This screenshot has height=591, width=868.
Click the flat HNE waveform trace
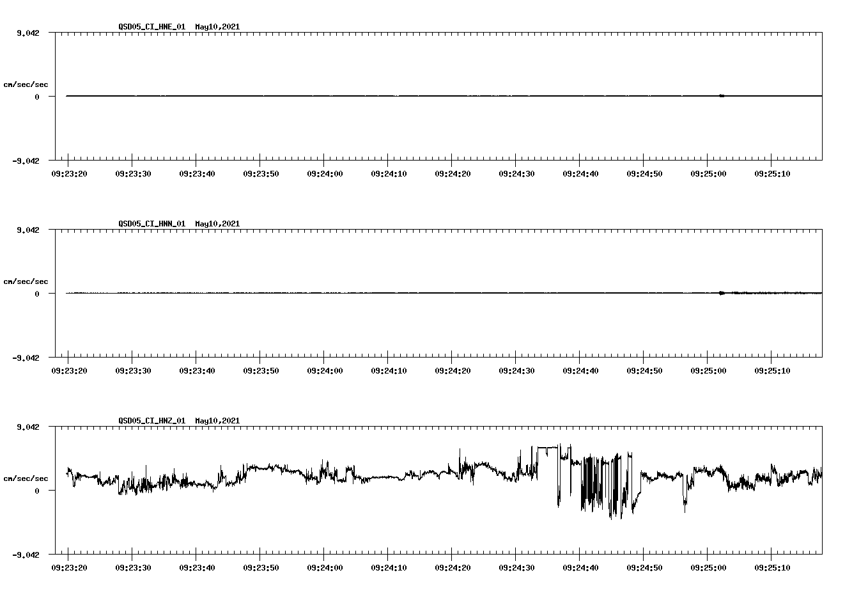point(320,95)
